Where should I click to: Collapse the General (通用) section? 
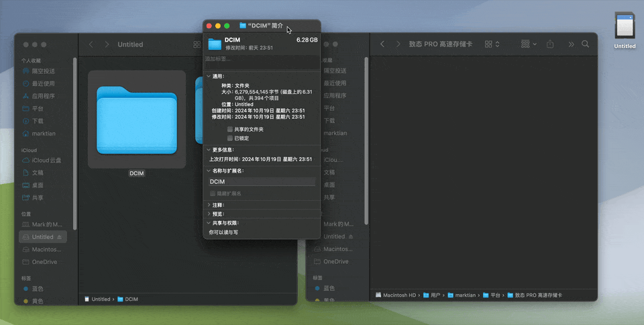(209, 77)
